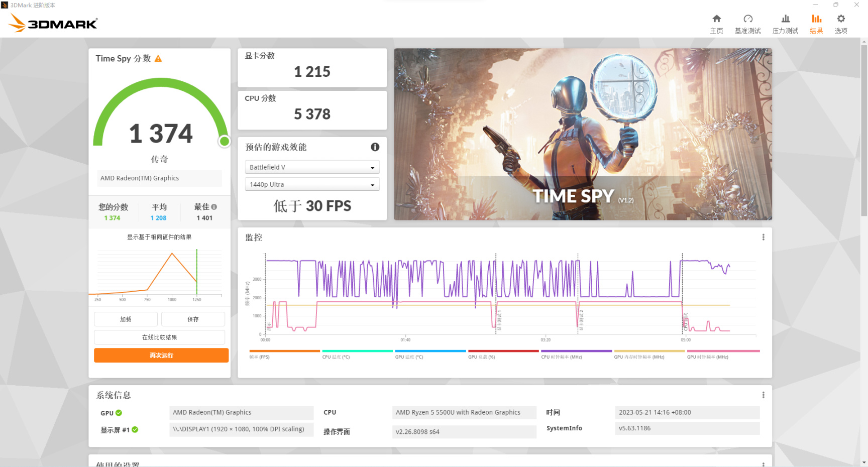Viewport: 868px width, 467px height.
Task: Toggle the 帧率 (FPS) orange legend
Action: pos(284,355)
